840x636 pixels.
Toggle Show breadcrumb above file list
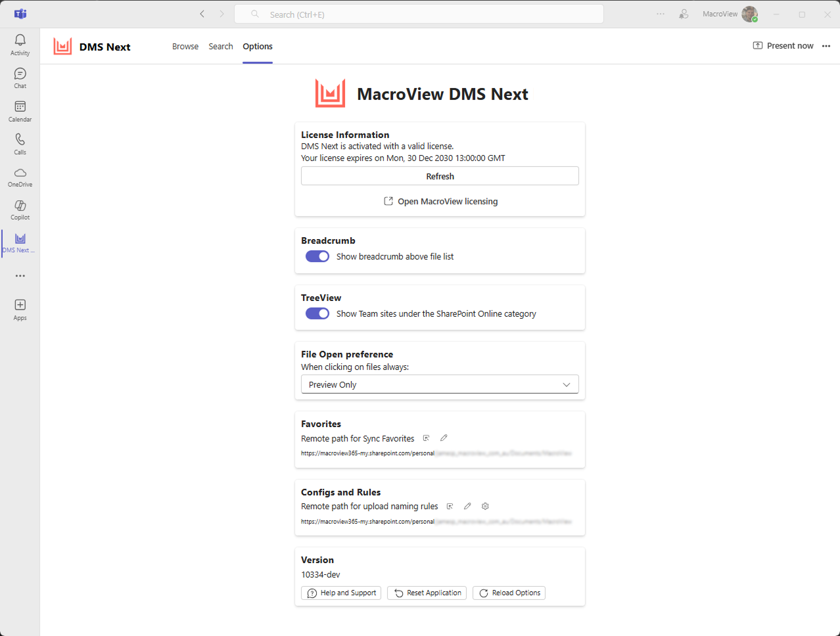(x=317, y=256)
